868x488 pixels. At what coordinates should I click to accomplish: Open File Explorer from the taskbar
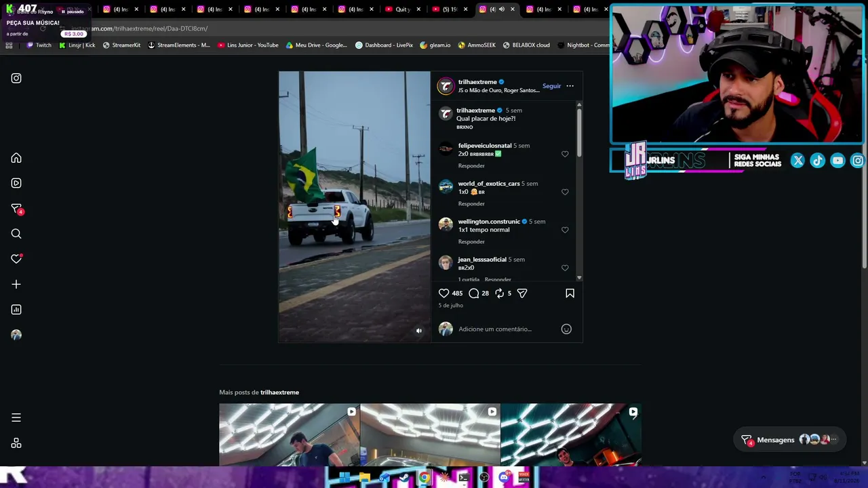pos(365,478)
